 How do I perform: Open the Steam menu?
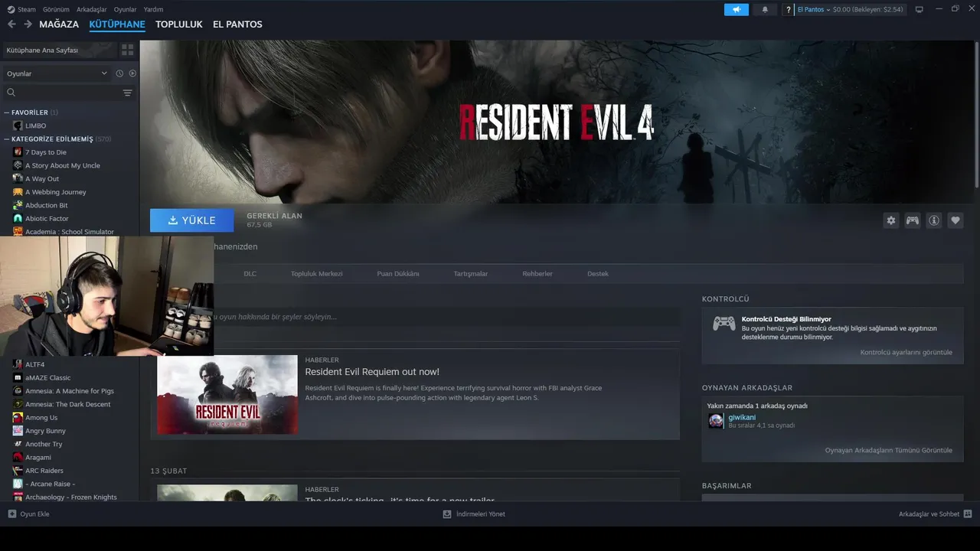tap(21, 10)
